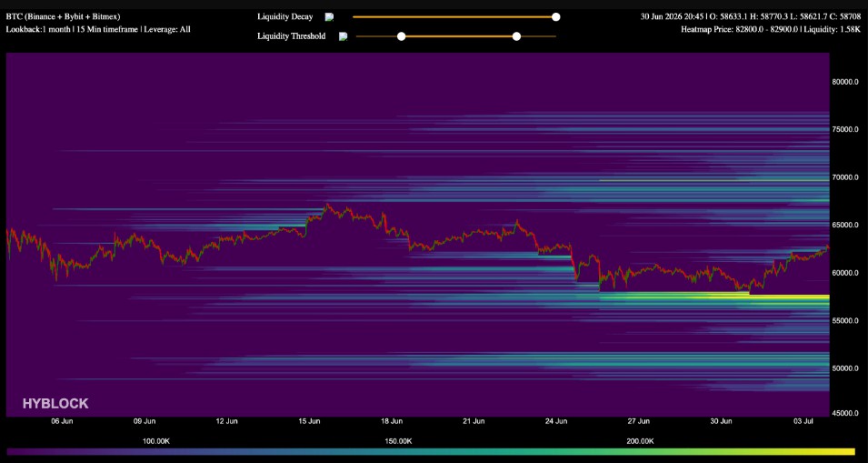Click the upper Liquidity Threshold slider handle
The width and height of the screenshot is (868, 463).
point(516,36)
